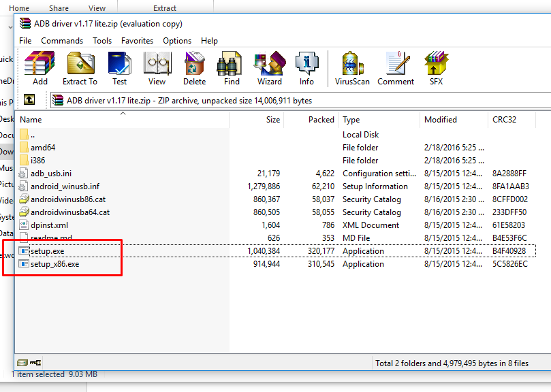Sort by the Name column header
Viewport: 551px width, 392px height.
123,120
